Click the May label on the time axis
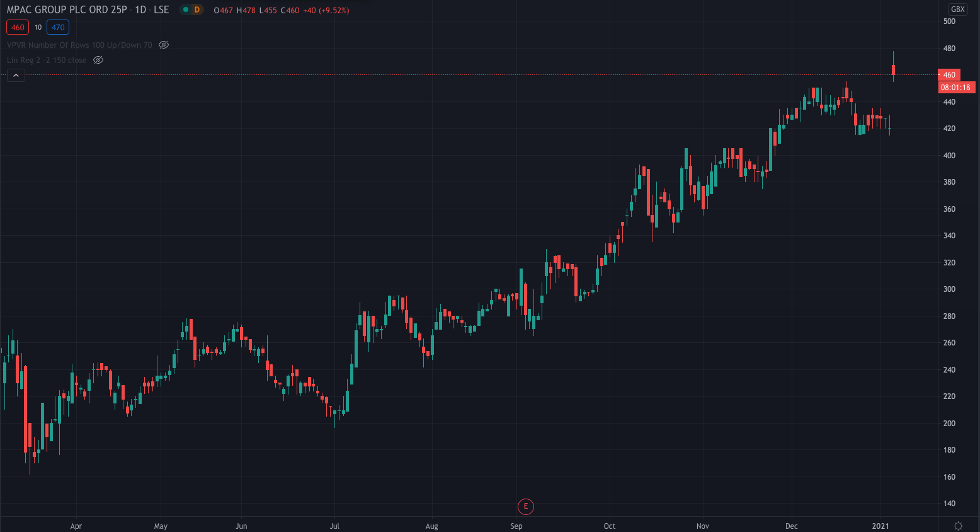The height and width of the screenshot is (532, 980). click(161, 526)
